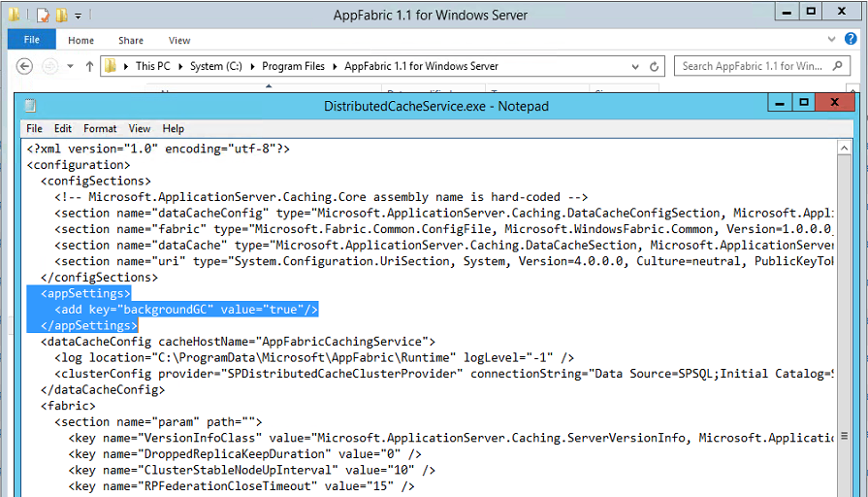The width and height of the screenshot is (868, 497).
Task: Select This PC in the breadcrumb path
Action: 153,66
